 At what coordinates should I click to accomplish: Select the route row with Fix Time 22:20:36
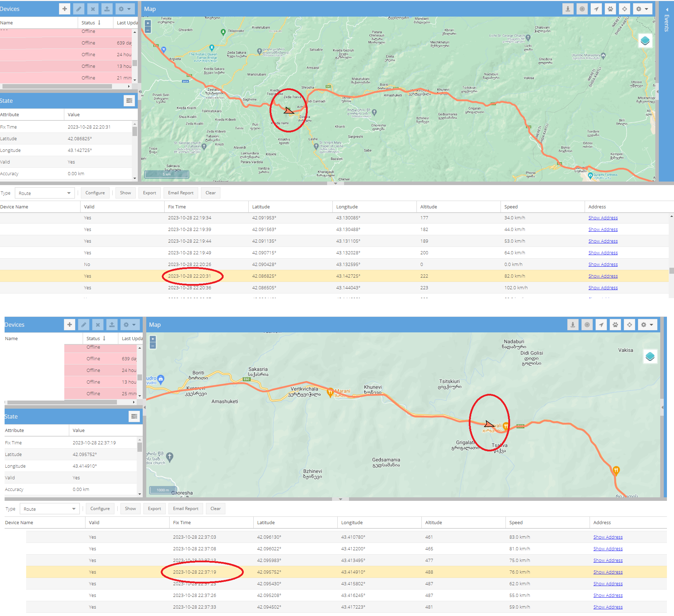[189, 288]
